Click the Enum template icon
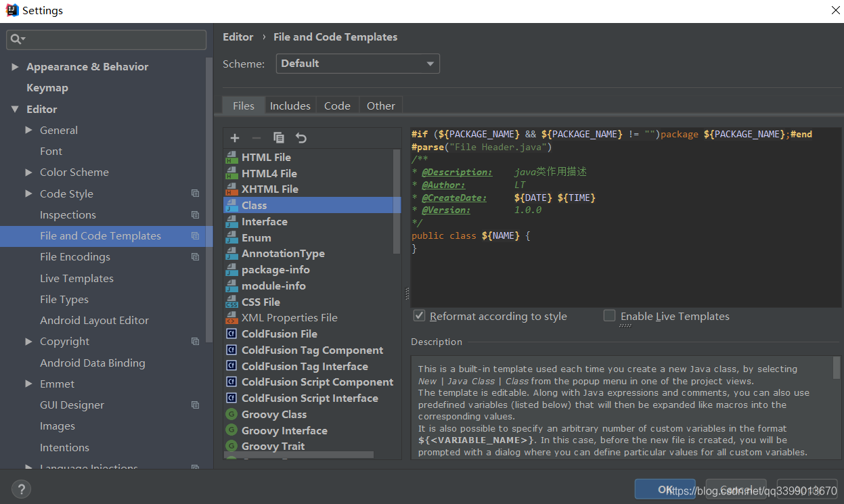This screenshot has height=504, width=844. 232,238
